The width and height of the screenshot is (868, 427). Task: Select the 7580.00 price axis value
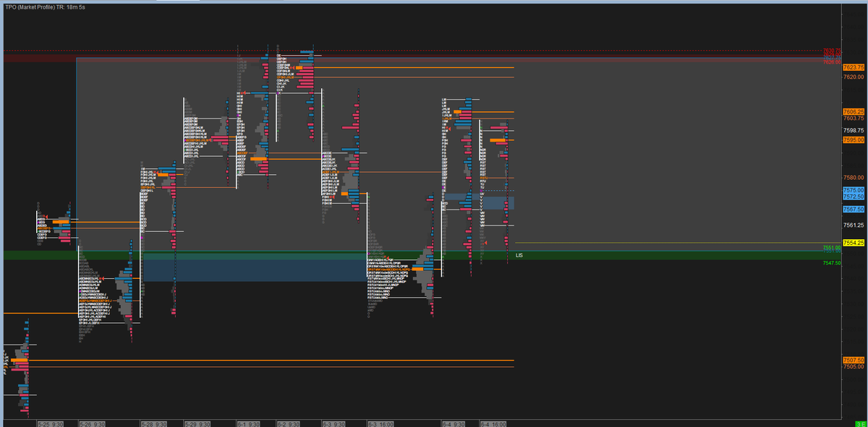pyautogui.click(x=854, y=177)
